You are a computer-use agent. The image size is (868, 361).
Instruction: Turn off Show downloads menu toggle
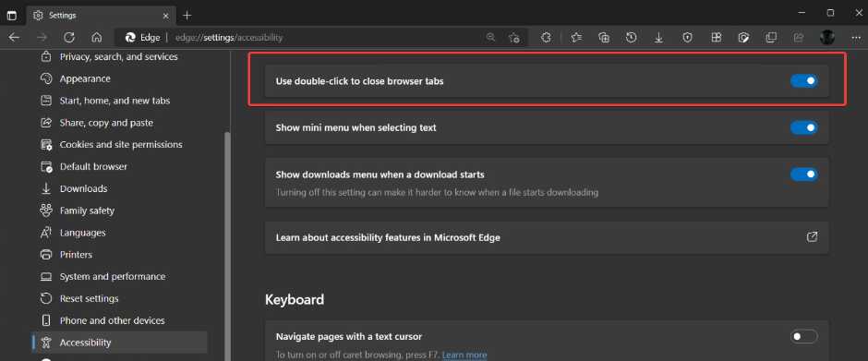(x=803, y=174)
